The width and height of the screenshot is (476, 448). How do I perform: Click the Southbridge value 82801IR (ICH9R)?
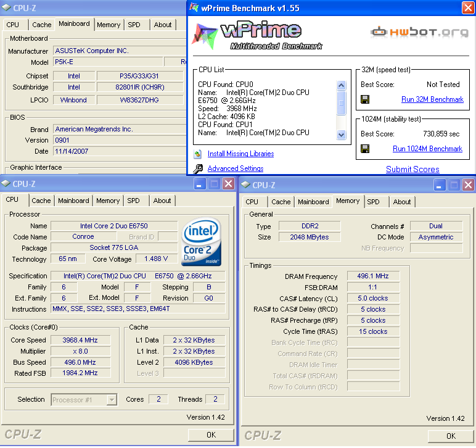pyautogui.click(x=139, y=88)
